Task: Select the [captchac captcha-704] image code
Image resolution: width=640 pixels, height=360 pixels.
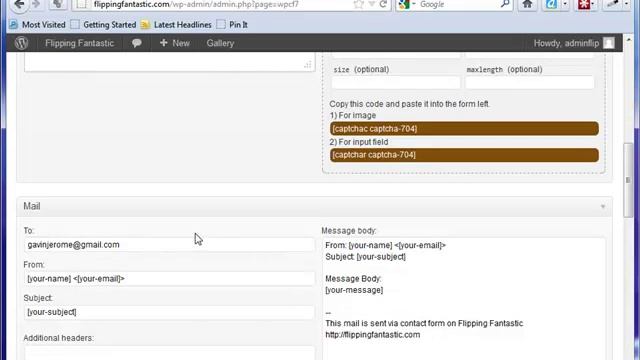Action: click(464, 129)
